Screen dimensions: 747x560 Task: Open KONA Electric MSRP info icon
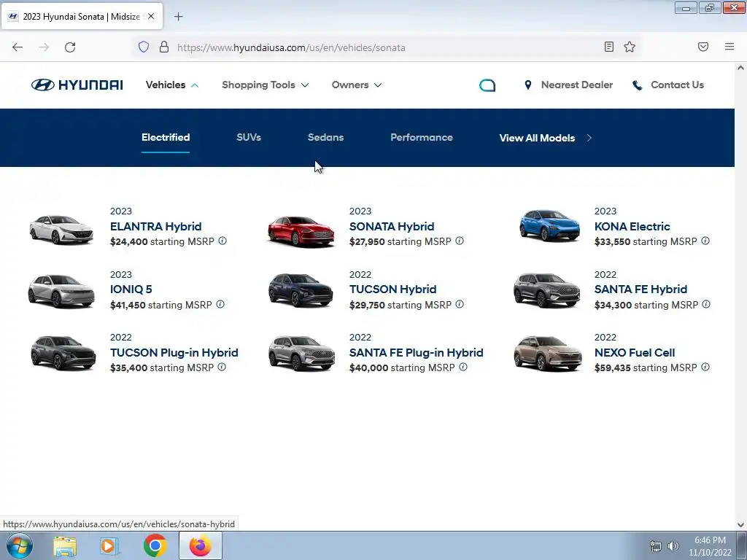(x=705, y=241)
